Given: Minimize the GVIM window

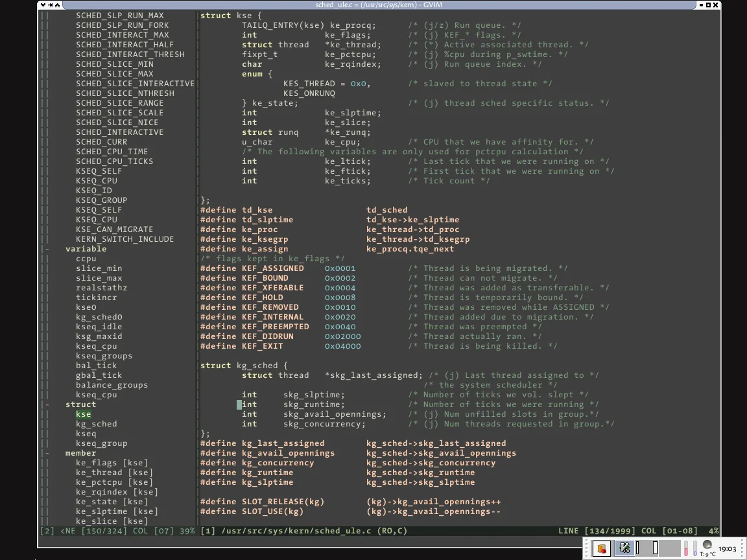Looking at the screenshot, I should point(701,5).
